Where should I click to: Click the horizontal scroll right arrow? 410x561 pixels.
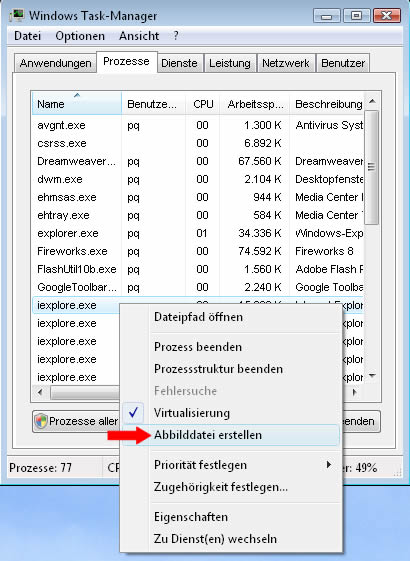(x=355, y=392)
